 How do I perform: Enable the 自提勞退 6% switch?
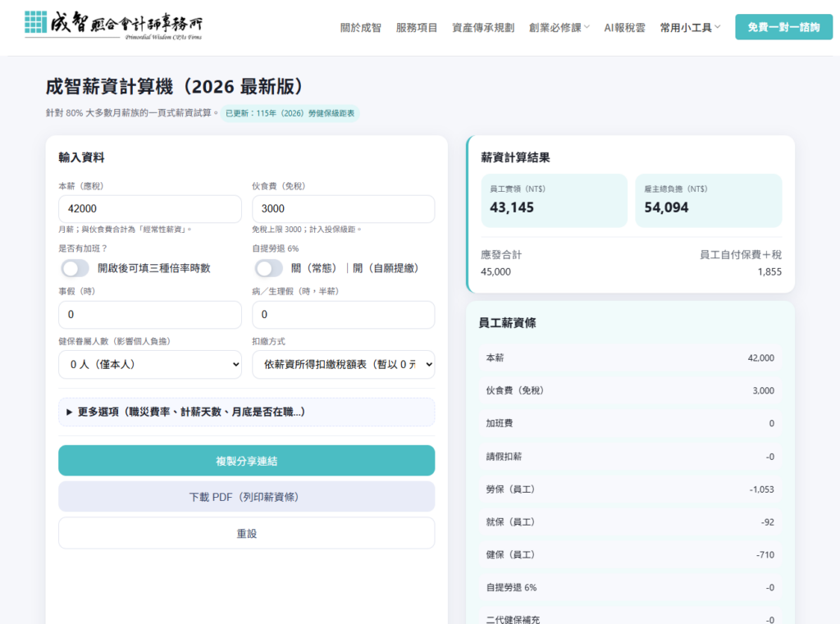coord(268,268)
